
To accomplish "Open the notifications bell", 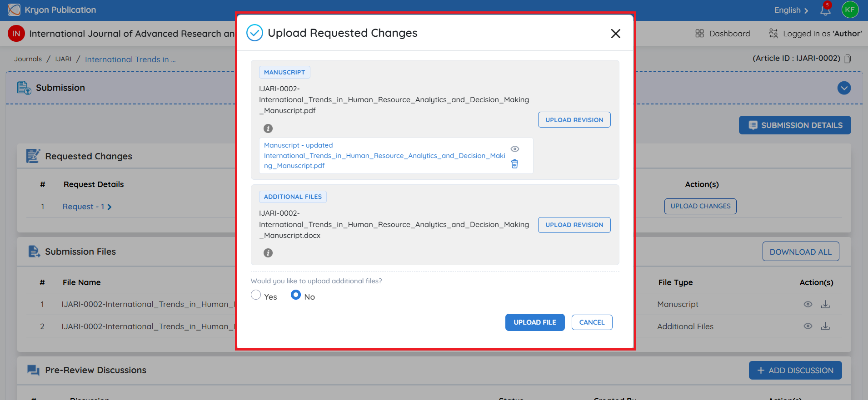I will [x=826, y=10].
